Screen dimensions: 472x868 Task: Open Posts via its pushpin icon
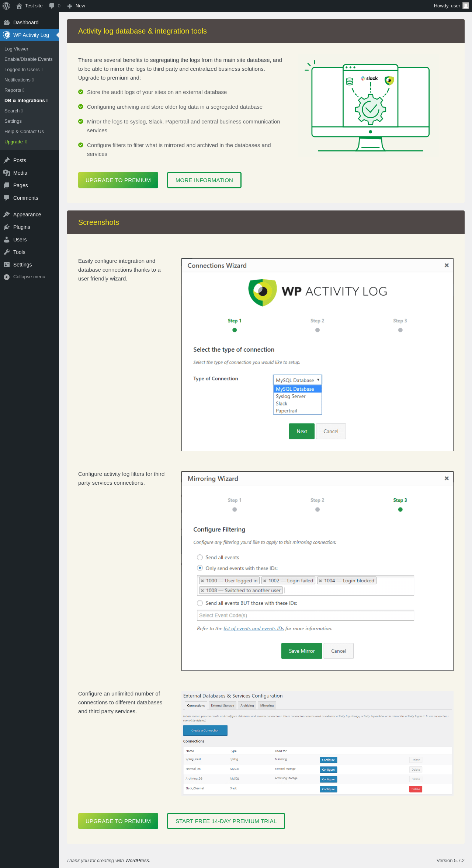[7, 160]
